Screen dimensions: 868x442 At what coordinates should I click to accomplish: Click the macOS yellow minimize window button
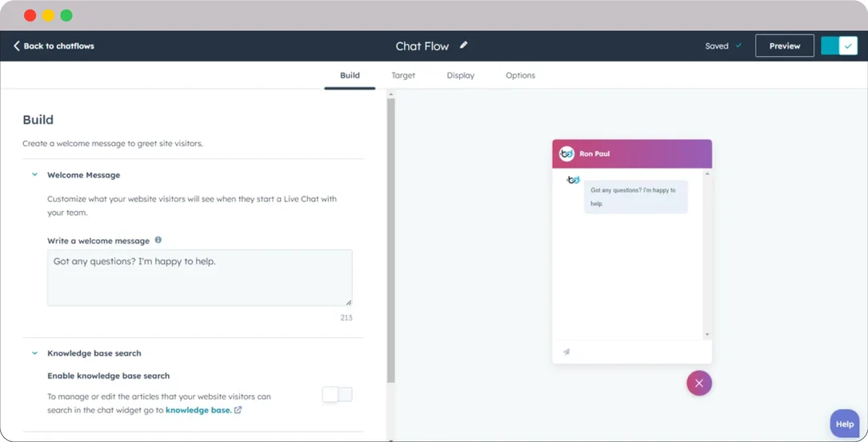coord(48,15)
